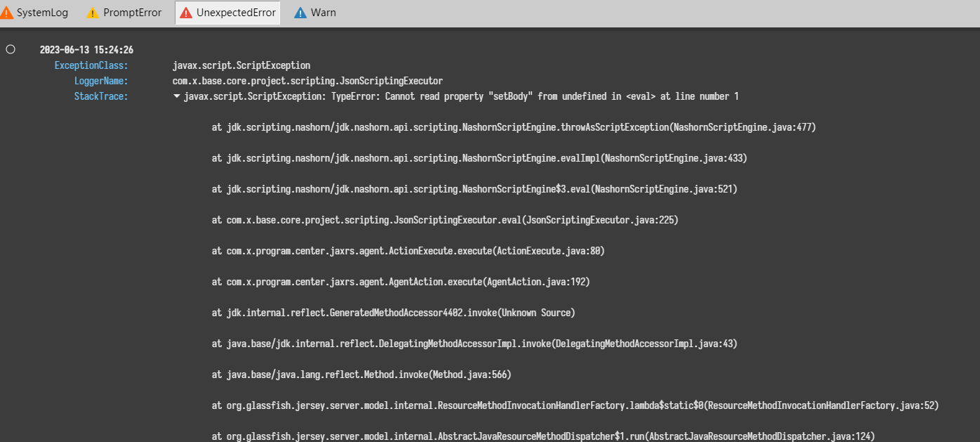980x442 pixels.
Task: Click the yellow PromptError warning icon
Action: click(93, 13)
